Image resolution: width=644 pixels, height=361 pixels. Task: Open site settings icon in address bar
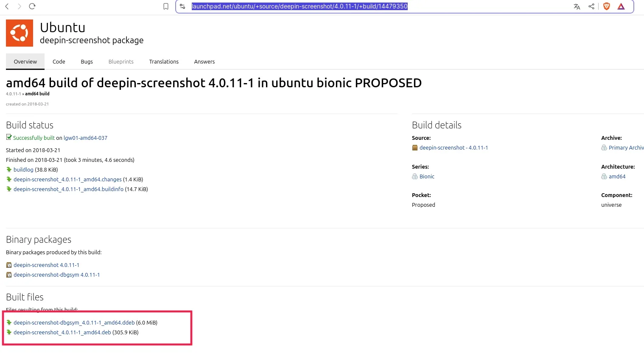pyautogui.click(x=182, y=6)
